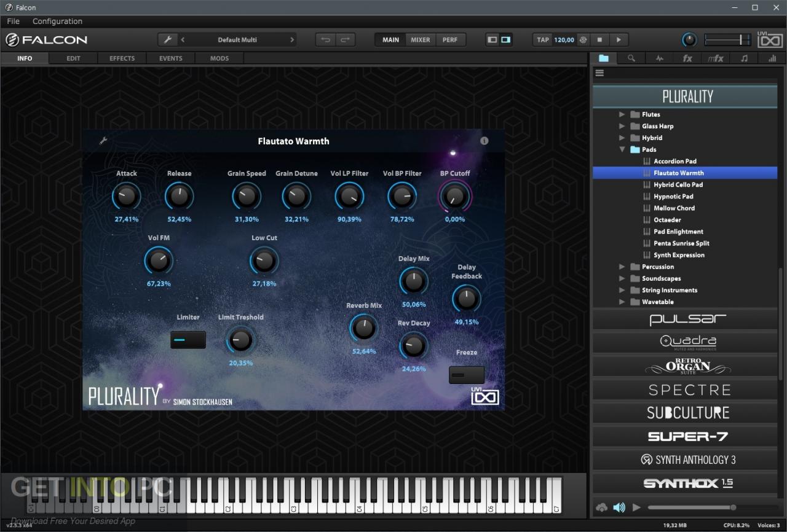Toggle the Freeze switch
The image size is (787, 532).
tap(467, 375)
